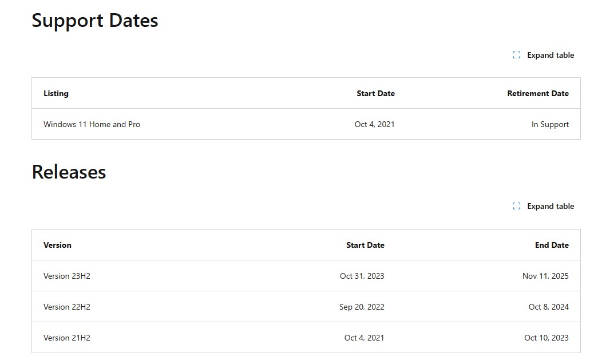Click the expand icon above Support Dates table
Screen dimensions: 598x364
click(516, 56)
